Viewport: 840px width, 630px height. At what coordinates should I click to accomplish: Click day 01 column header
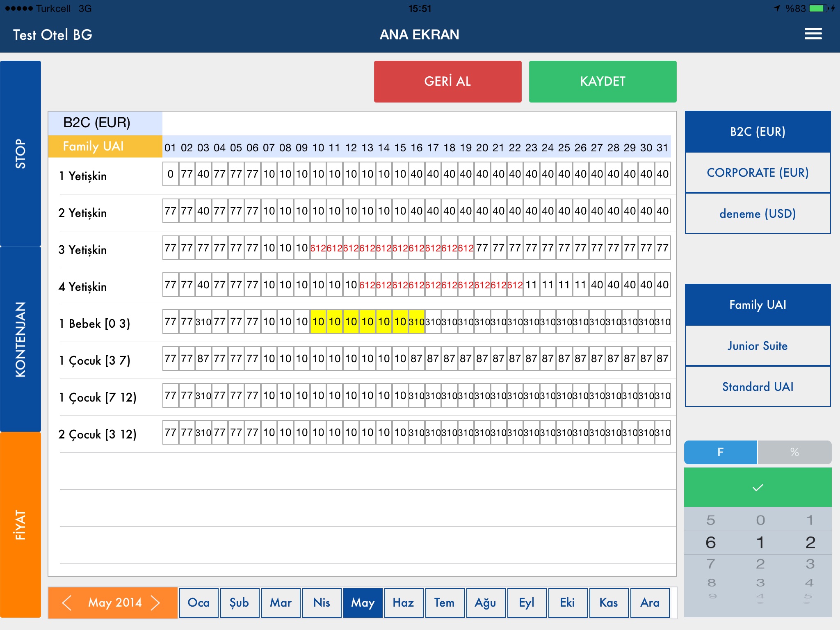tap(171, 148)
